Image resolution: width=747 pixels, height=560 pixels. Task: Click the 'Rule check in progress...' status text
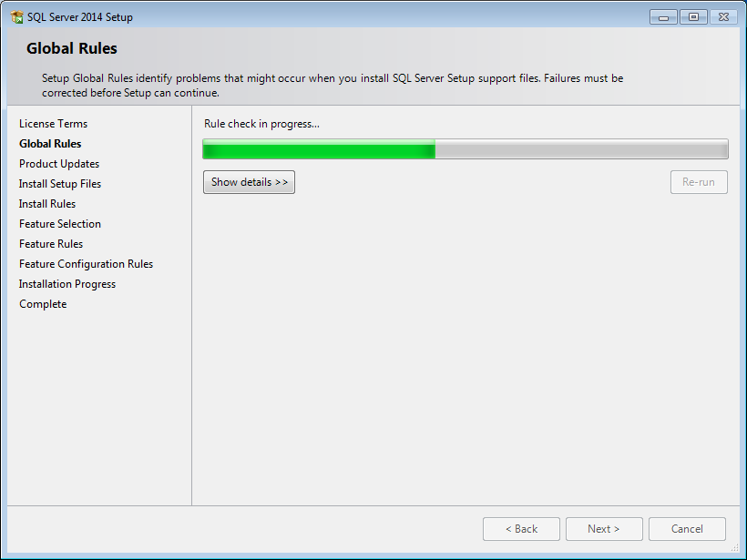coord(261,124)
